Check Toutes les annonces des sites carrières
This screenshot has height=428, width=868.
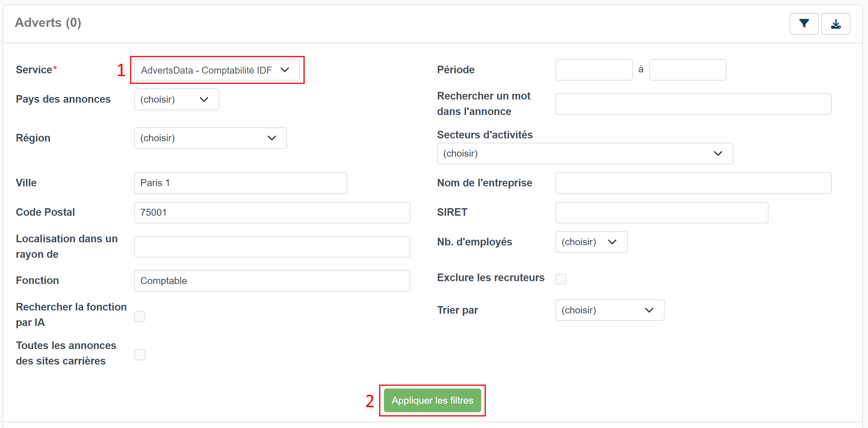(140, 354)
